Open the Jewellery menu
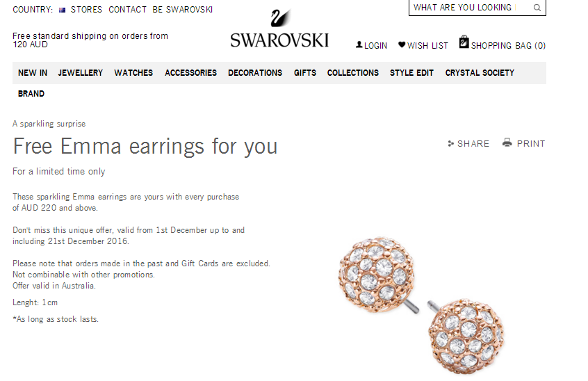The width and height of the screenshot is (588, 381). pyautogui.click(x=80, y=73)
